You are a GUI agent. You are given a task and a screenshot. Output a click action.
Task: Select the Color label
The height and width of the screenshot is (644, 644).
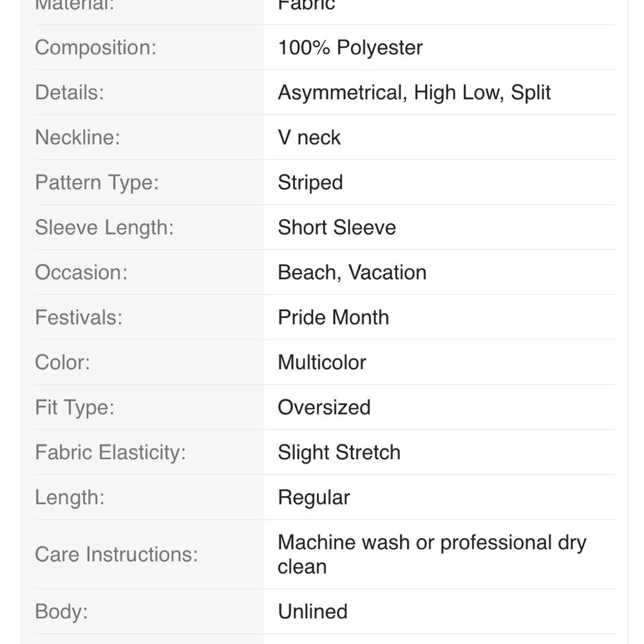click(62, 362)
